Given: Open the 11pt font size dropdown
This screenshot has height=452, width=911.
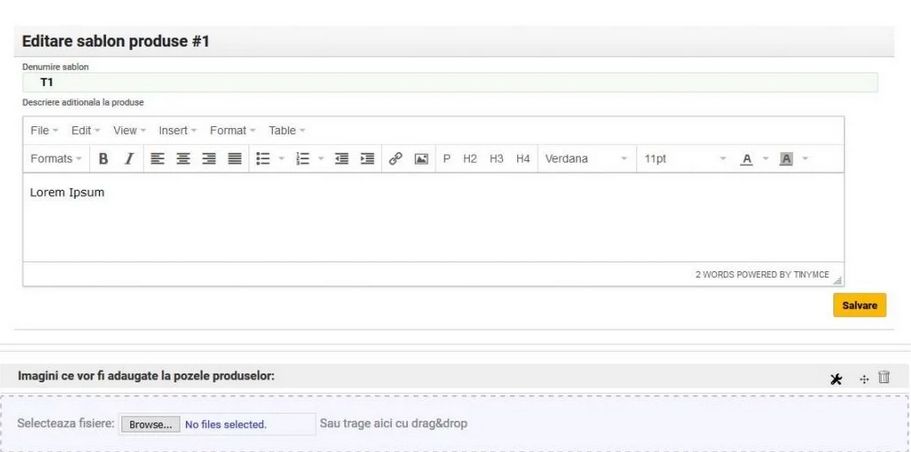Looking at the screenshot, I should tap(685, 159).
